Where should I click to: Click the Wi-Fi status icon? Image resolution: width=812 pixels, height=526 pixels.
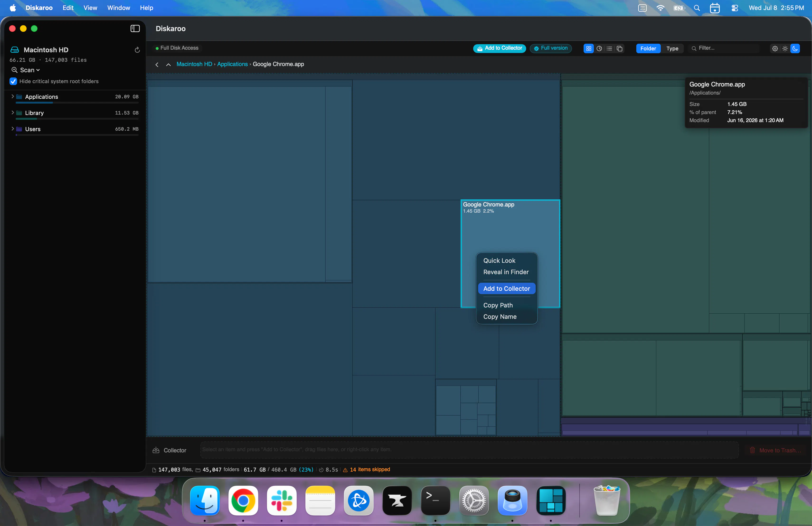661,8
